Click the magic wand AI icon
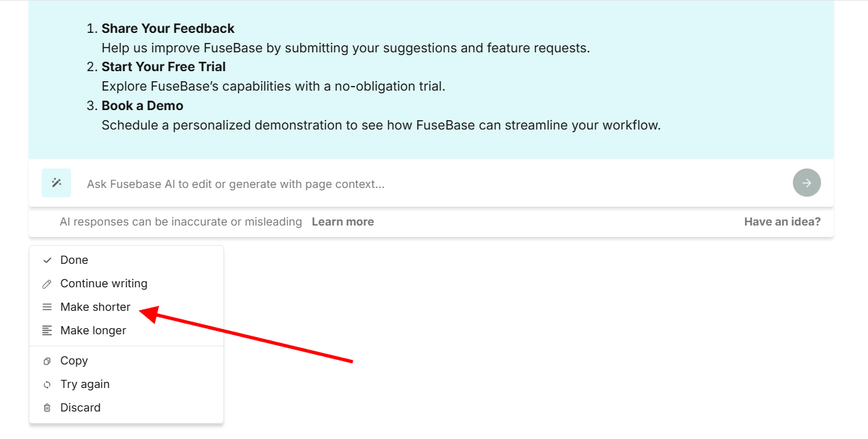 pyautogui.click(x=56, y=183)
